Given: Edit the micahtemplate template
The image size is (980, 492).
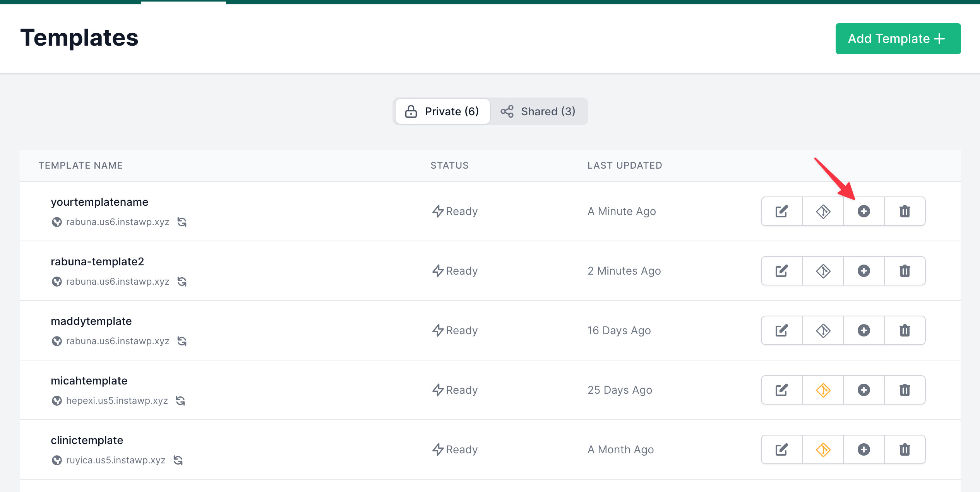Looking at the screenshot, I should click(782, 390).
